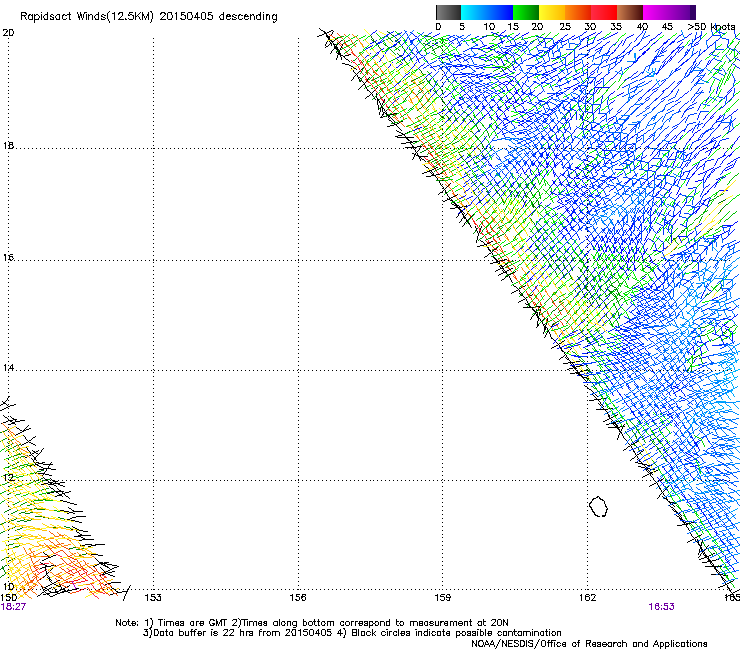This screenshot has height=650, width=740.
Task: Click the yellow 20-25 knots legend segment
Action: (x=552, y=12)
